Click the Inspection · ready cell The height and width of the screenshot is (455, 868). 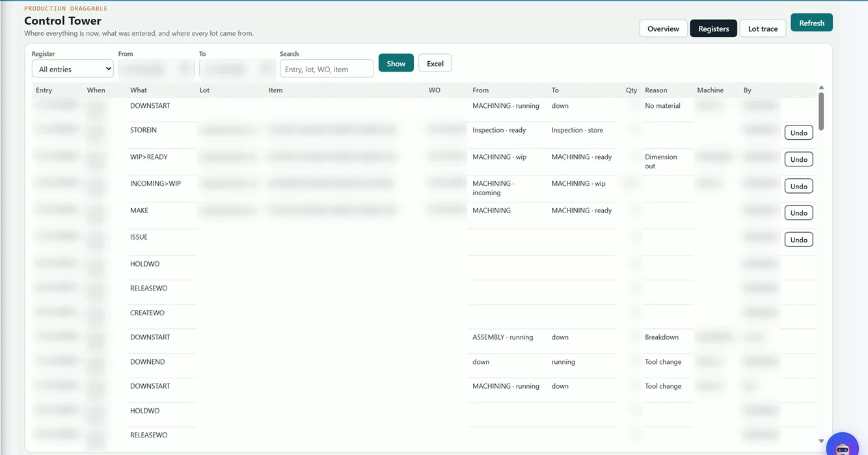(x=499, y=130)
